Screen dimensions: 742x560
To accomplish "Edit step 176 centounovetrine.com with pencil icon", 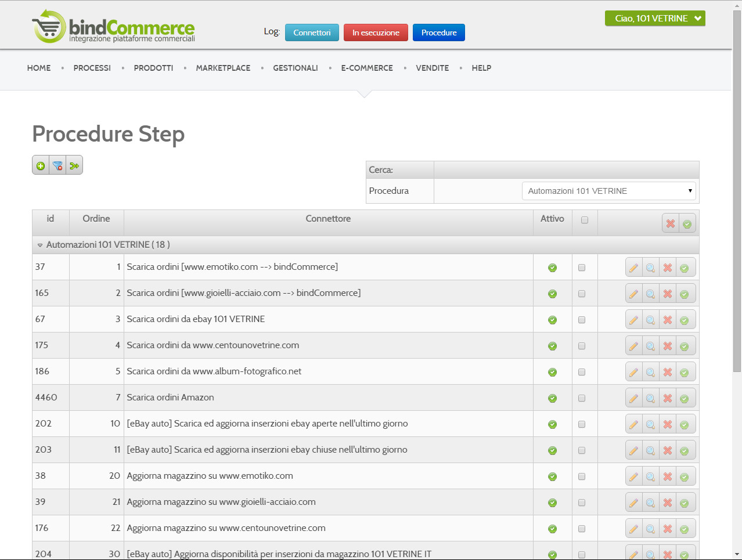I will [634, 529].
